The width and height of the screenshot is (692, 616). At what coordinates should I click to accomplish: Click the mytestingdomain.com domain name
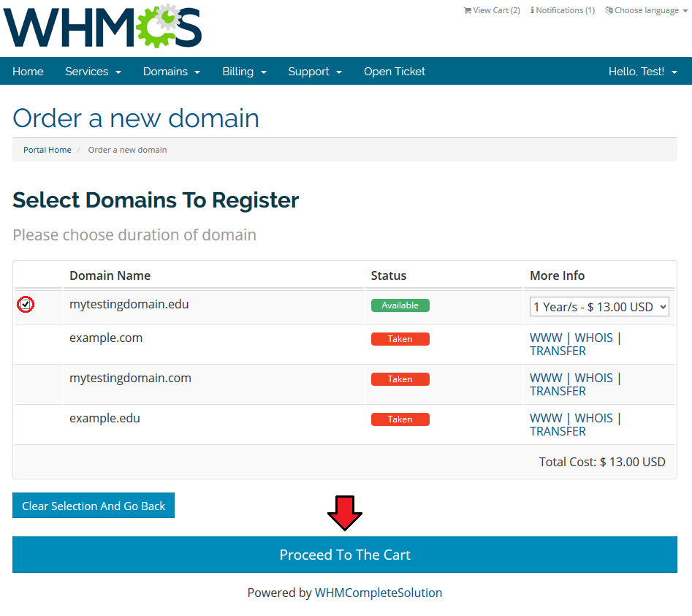click(130, 379)
